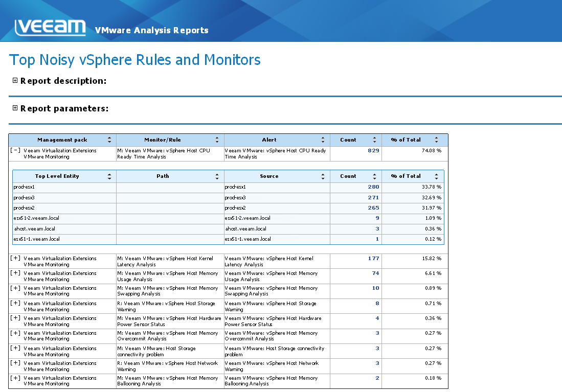This screenshot has width=562, height=392.
Task: Click the Management pack column header
Action: coord(62,140)
